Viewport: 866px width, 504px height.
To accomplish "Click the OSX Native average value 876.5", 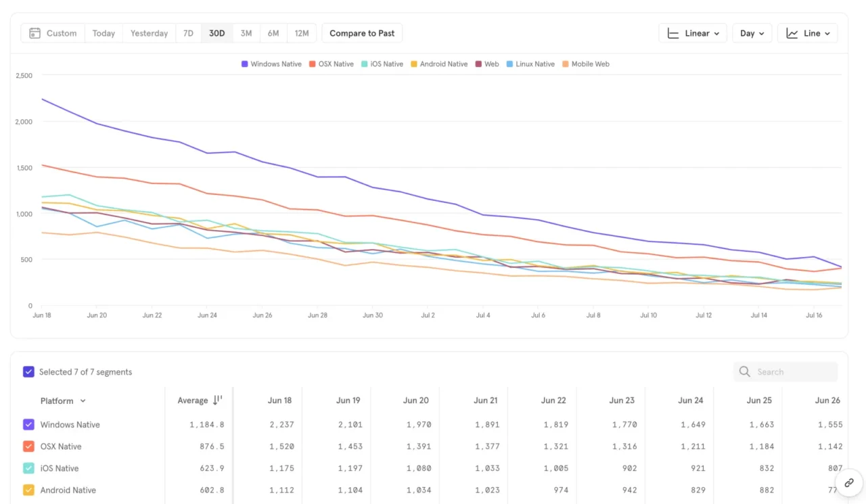I will [x=212, y=446].
